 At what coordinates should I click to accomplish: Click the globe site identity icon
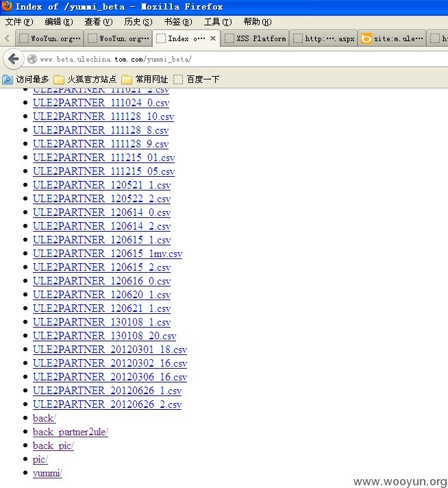(32, 59)
